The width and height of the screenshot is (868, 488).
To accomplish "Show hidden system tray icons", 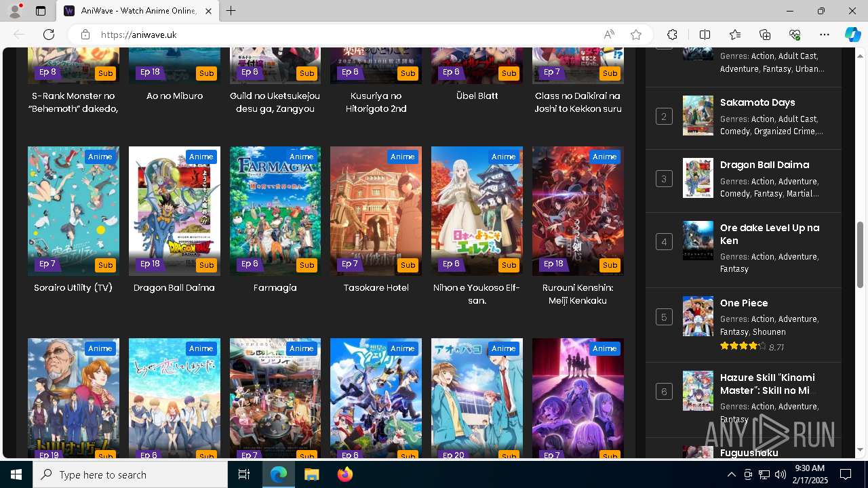I will [731, 474].
